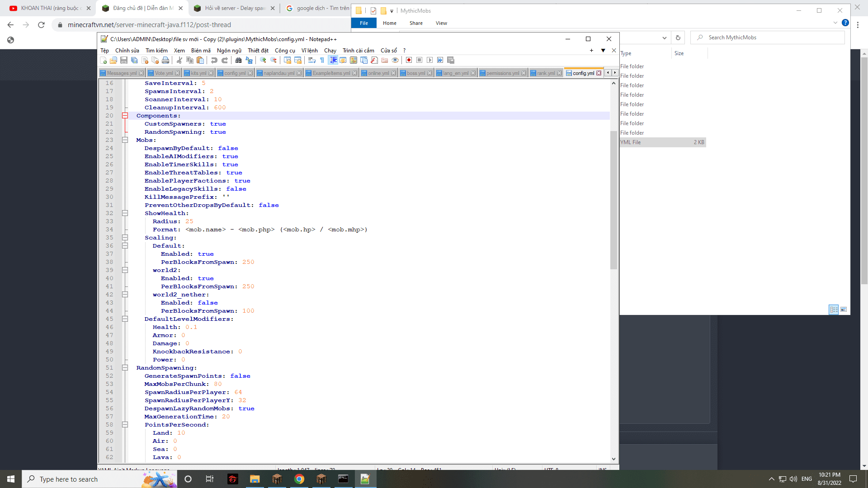This screenshot has width=868, height=488.
Task: Click the Show all characters pilcrow icon
Action: [x=322, y=60]
